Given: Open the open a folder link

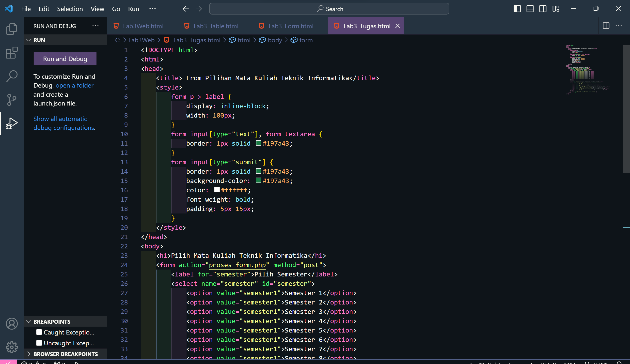Looking at the screenshot, I should click(74, 85).
